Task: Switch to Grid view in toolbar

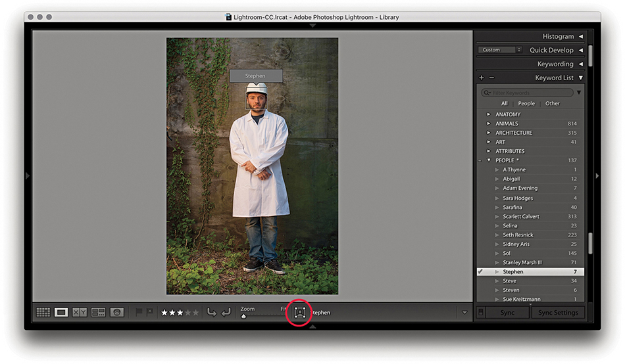Action: [43, 313]
